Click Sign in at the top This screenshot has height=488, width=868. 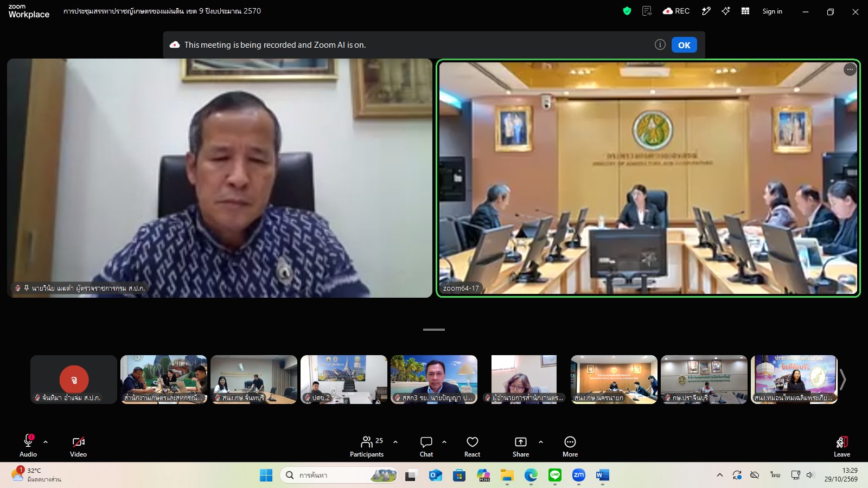[772, 11]
